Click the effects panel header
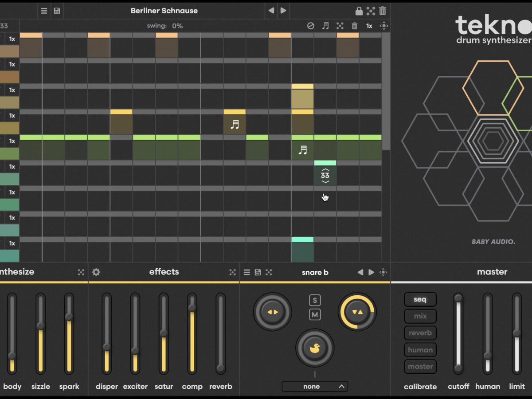The image size is (532, 399). click(x=164, y=272)
